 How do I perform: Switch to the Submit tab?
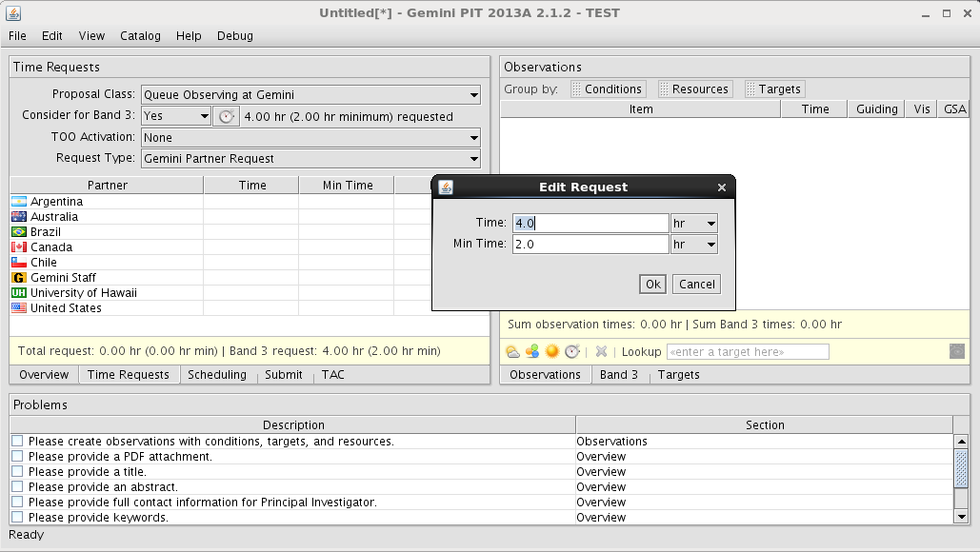(x=283, y=375)
